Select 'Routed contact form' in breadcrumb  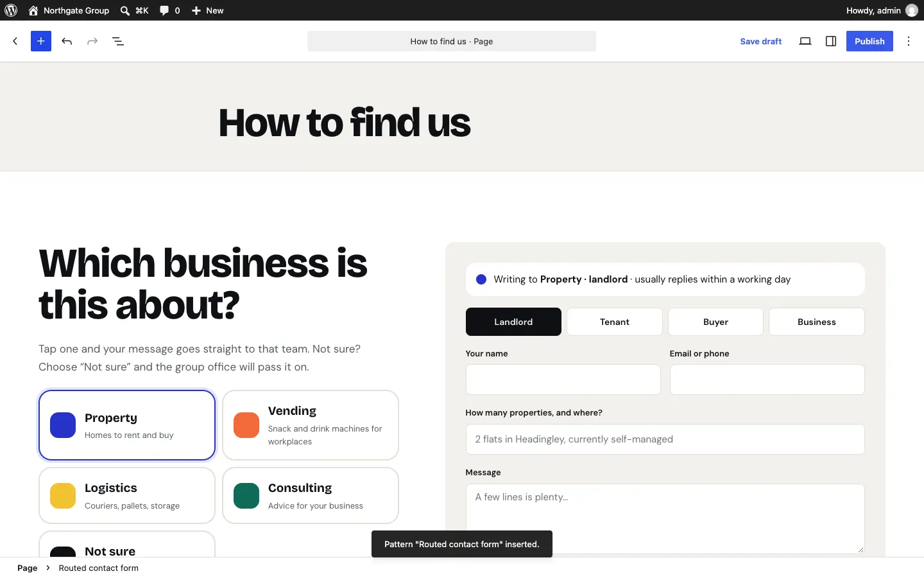coord(99,568)
